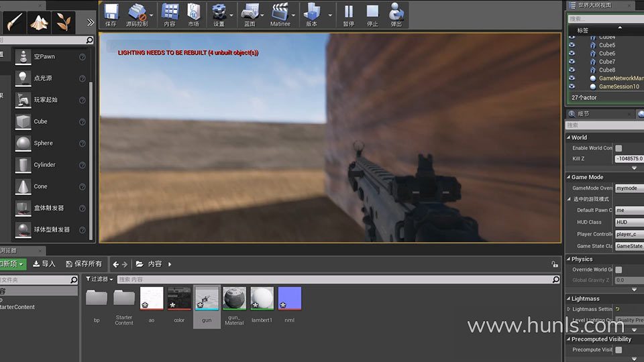
Task: Open the Matinee toolbar icon
Action: click(280, 15)
